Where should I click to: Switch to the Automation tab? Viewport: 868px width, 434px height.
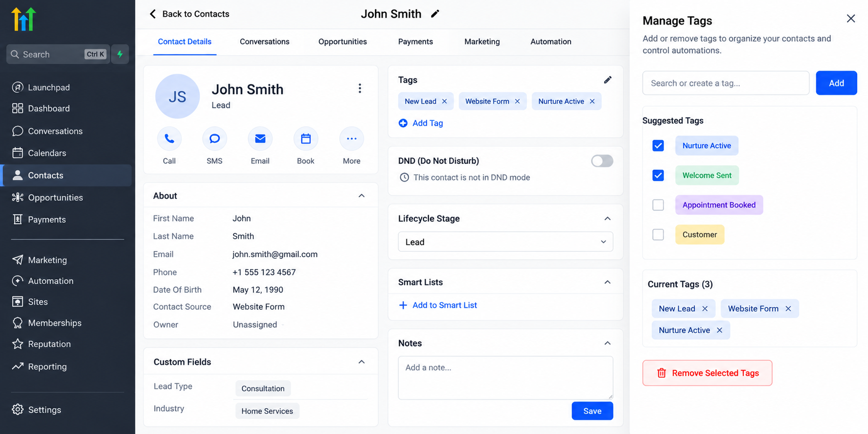click(551, 42)
